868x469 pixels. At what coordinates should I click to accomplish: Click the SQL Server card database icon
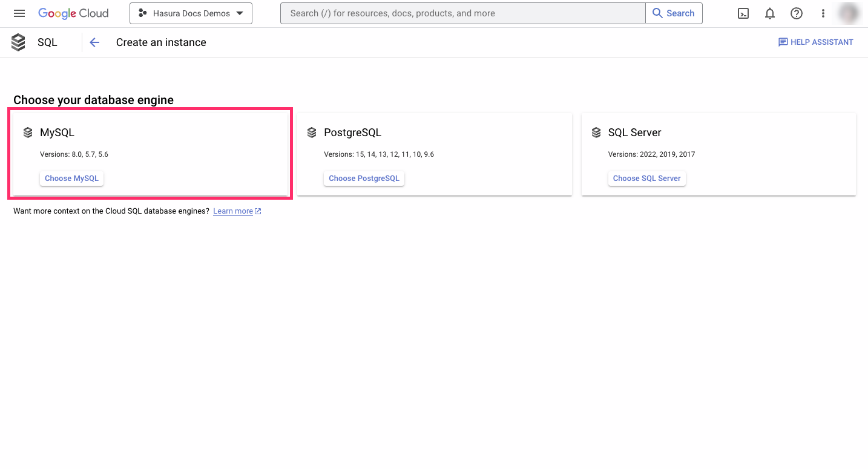tap(596, 133)
